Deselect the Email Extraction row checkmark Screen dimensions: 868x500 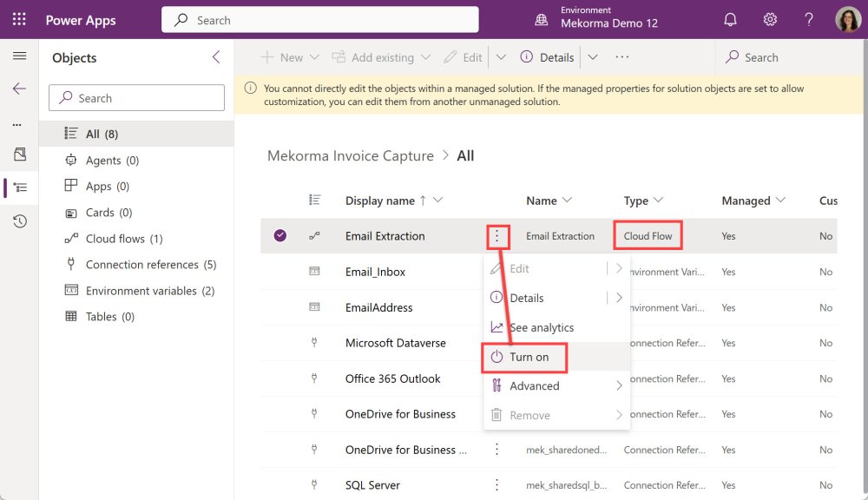(279, 235)
